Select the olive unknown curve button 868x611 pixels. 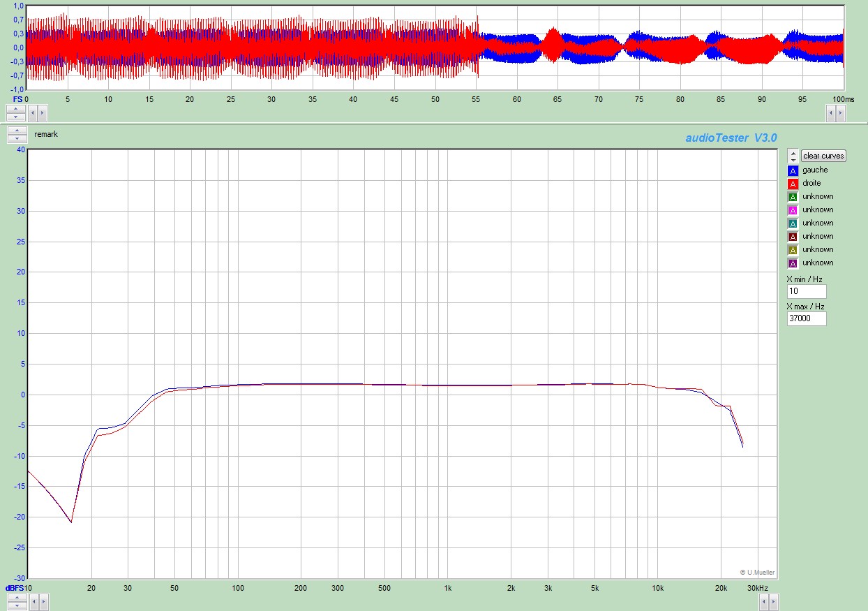tap(792, 250)
